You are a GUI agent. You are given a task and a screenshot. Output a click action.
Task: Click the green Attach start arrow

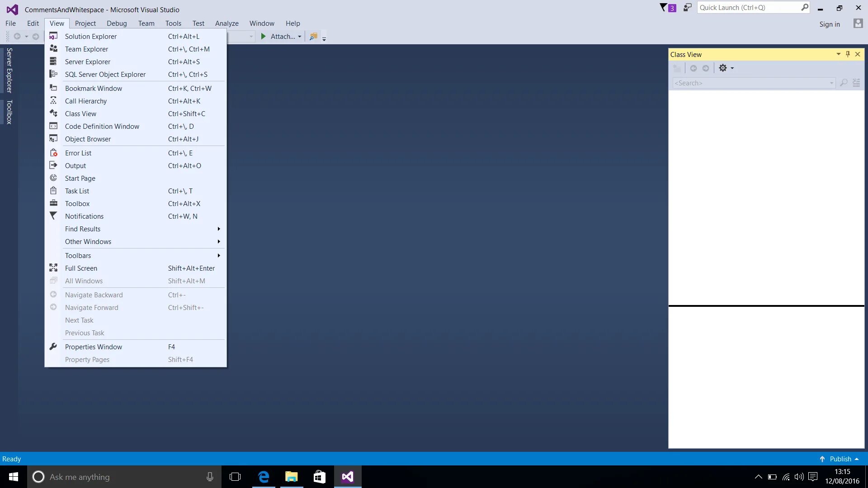pyautogui.click(x=264, y=37)
